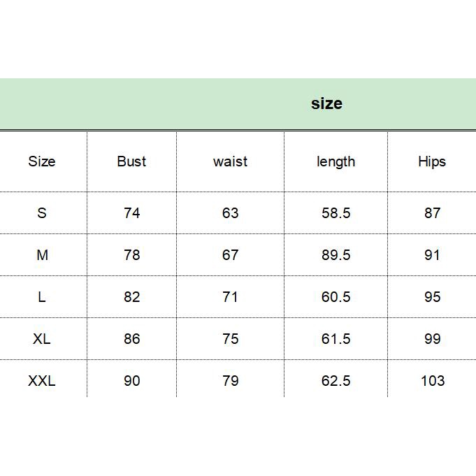
Task: Click the bust value 74 cell
Action: point(131,213)
